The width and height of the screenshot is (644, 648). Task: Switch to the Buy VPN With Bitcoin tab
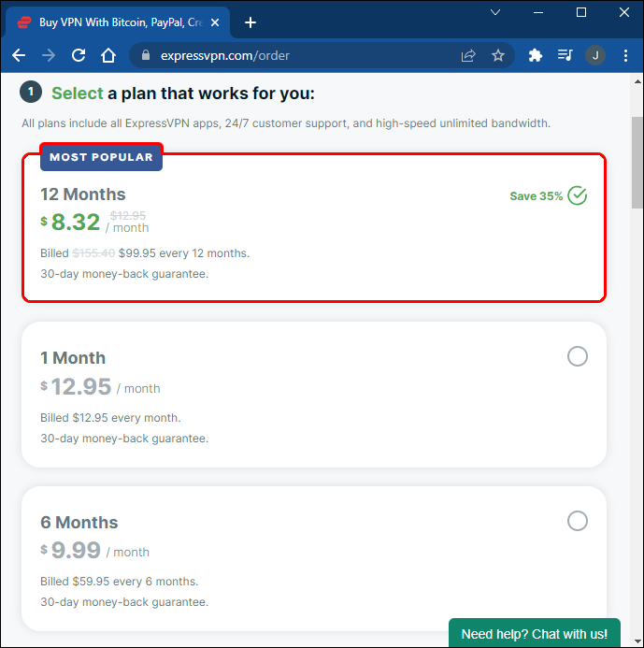(118, 22)
